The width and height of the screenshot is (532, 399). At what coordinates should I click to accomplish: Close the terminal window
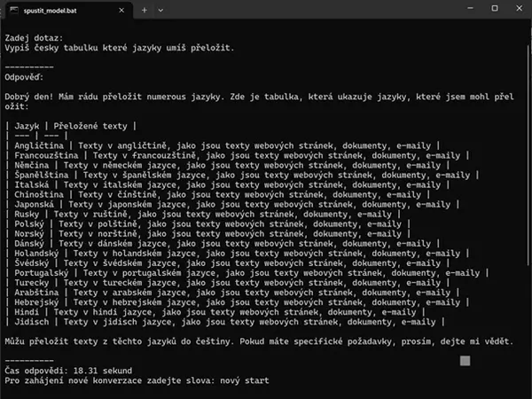(x=519, y=8)
